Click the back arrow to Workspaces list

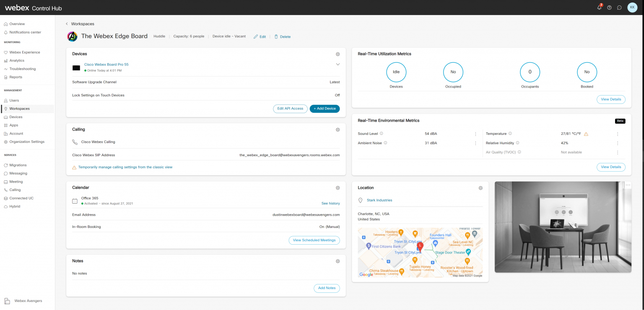[x=67, y=24]
